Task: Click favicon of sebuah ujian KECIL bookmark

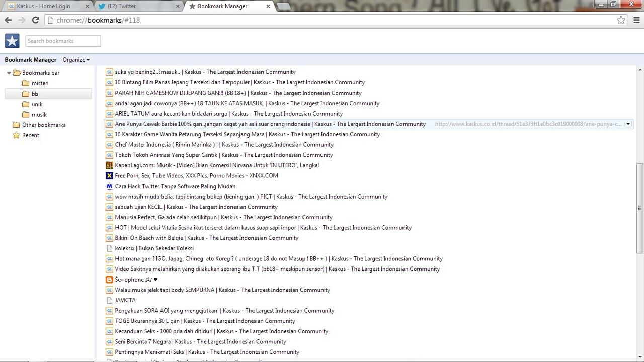Action: (109, 207)
